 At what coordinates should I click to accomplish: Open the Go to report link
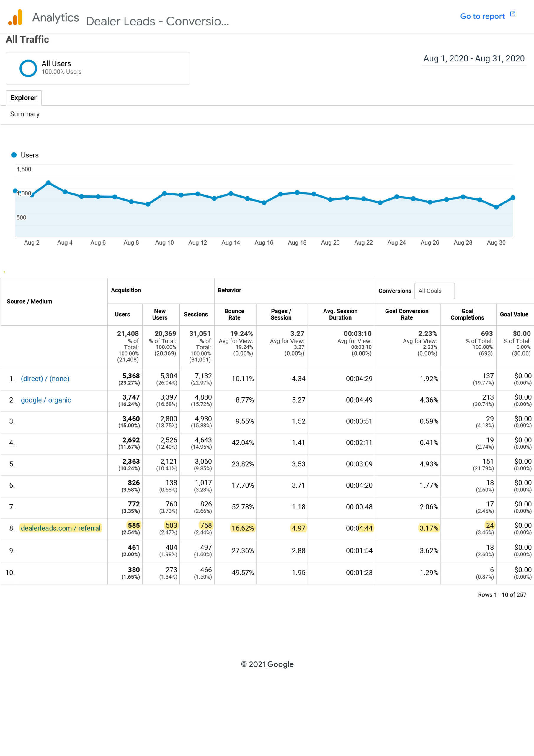482,16
